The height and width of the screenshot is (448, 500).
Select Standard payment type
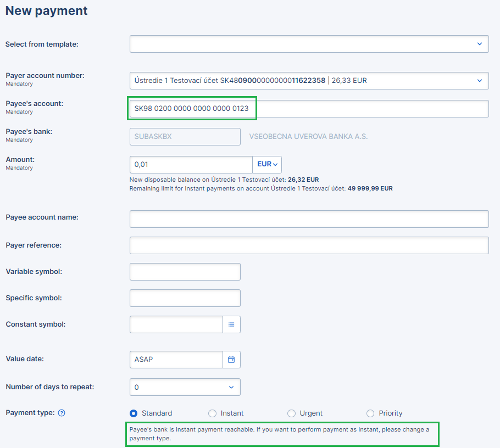tap(134, 413)
